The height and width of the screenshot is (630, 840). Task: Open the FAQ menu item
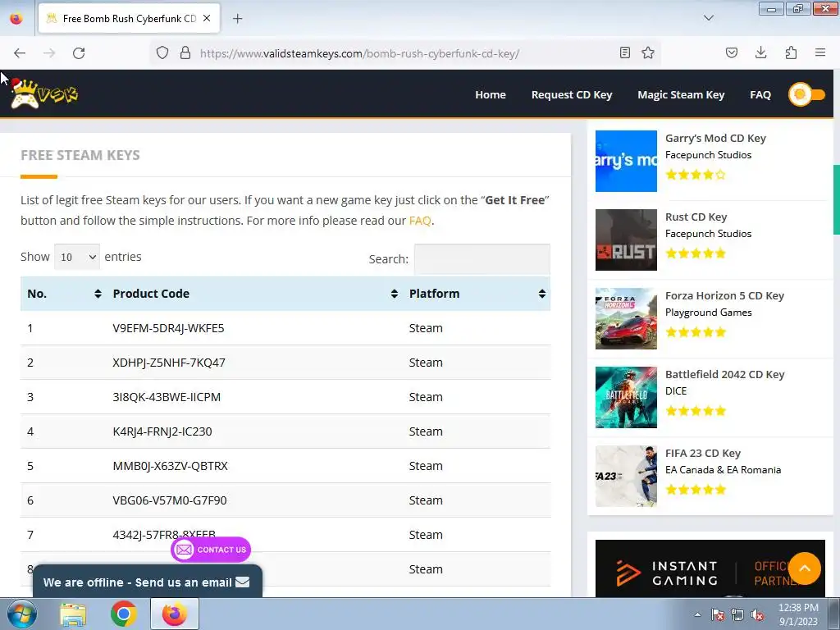pyautogui.click(x=760, y=95)
